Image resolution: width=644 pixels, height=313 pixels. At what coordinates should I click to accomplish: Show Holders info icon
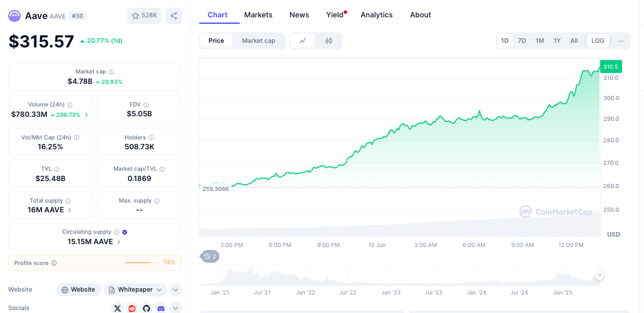(x=151, y=138)
